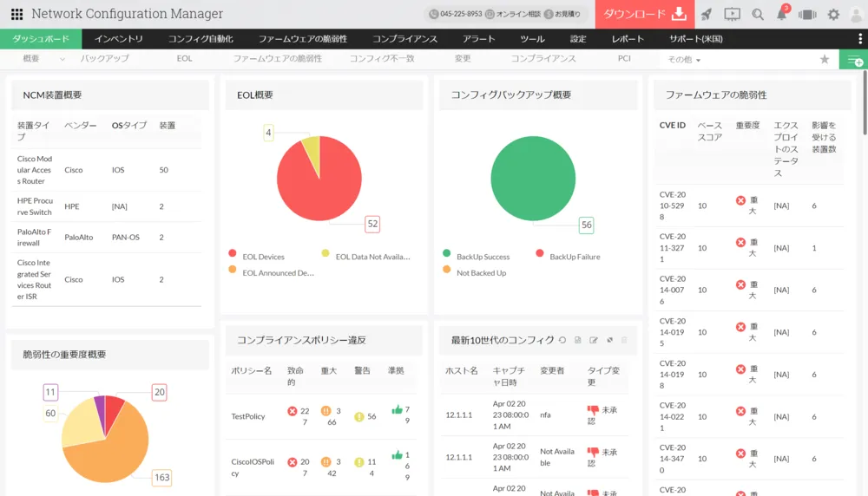
Task: Toggle Not Backed Up legend entry
Action: (x=475, y=272)
